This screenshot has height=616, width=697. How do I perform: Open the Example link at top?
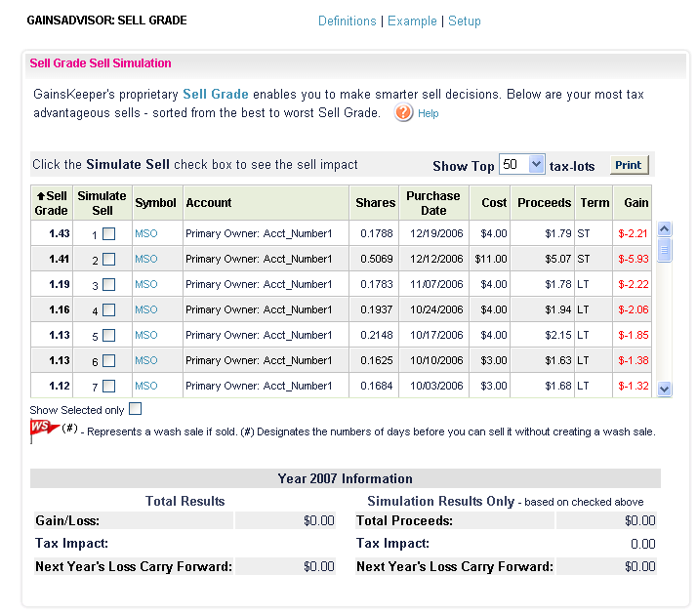[412, 21]
